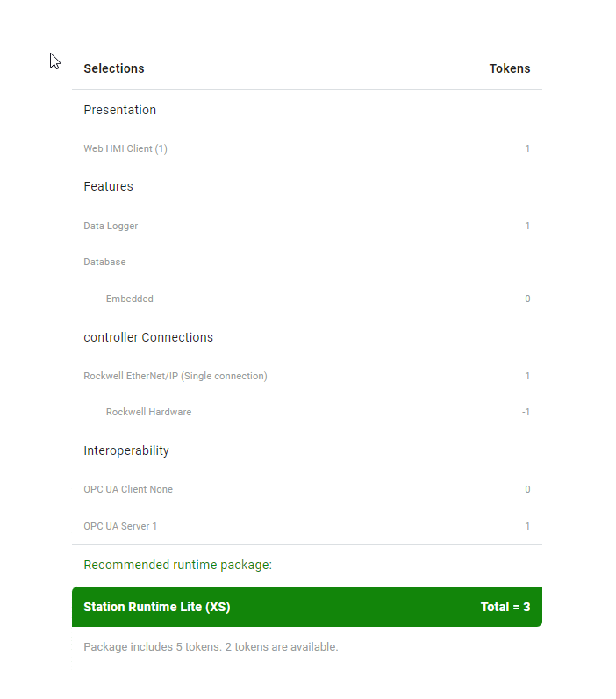The width and height of the screenshot is (616, 699).
Task: Click the Web HMI Client (1) row
Action: (x=125, y=148)
